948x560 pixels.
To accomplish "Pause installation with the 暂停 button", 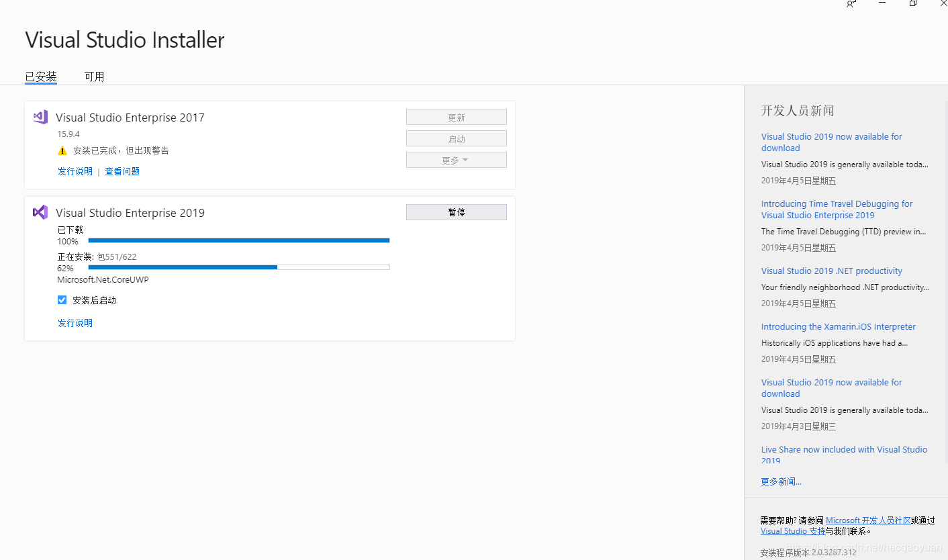I will pos(457,212).
